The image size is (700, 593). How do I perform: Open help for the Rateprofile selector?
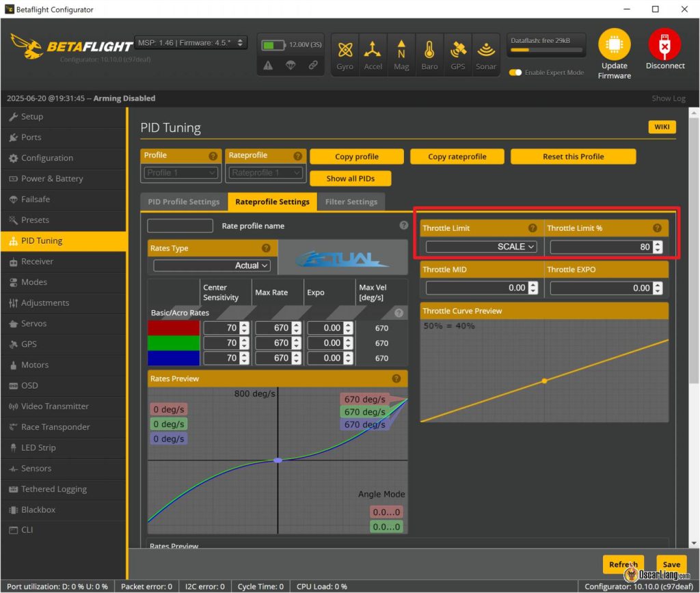pyautogui.click(x=298, y=156)
